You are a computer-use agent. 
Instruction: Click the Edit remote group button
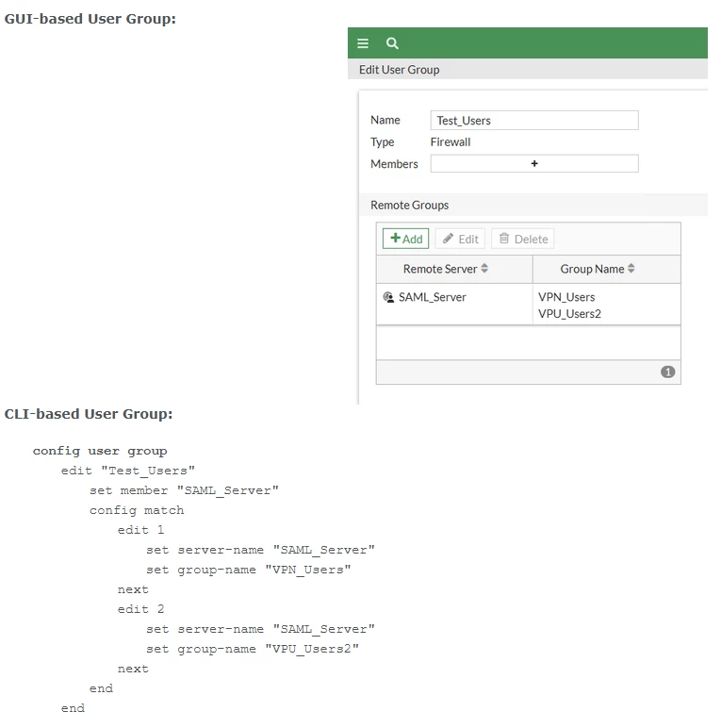(x=460, y=239)
